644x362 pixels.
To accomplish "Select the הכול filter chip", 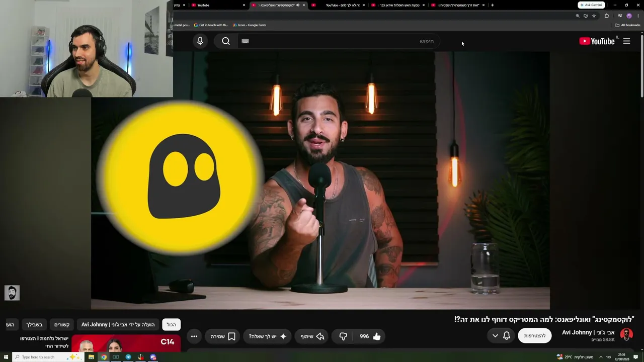I will coord(172,325).
